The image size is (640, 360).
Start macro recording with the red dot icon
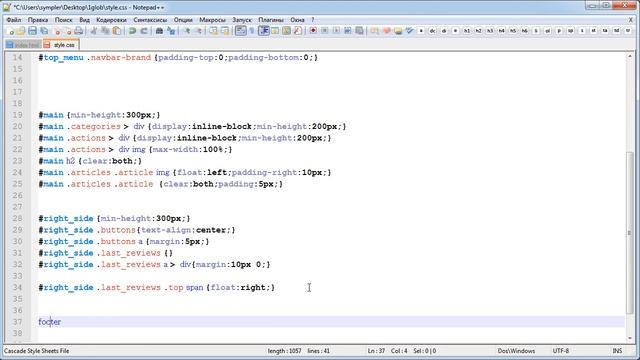pos(313,31)
